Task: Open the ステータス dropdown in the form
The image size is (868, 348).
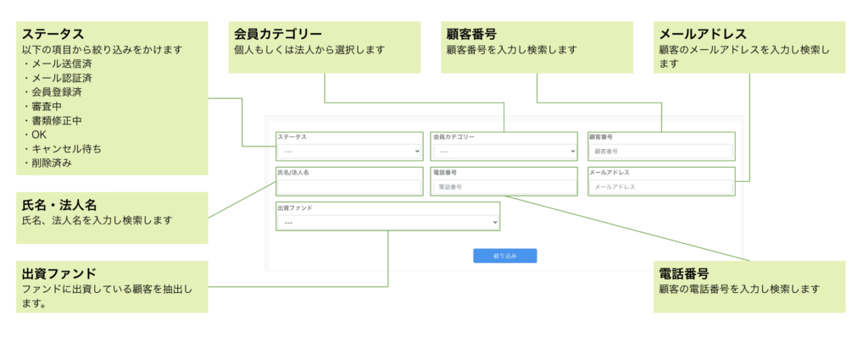Action: click(348, 152)
